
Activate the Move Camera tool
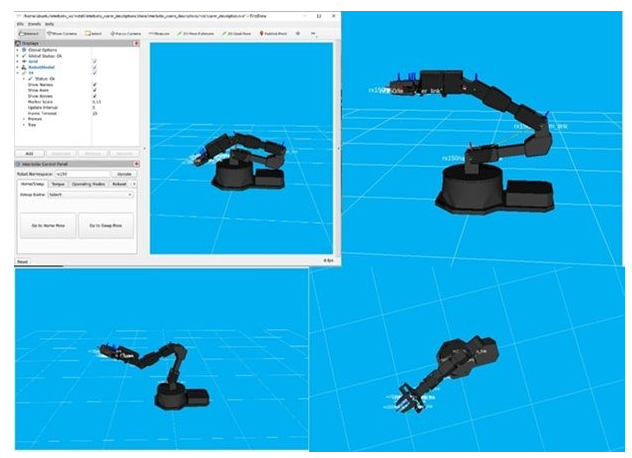pyautogui.click(x=64, y=33)
